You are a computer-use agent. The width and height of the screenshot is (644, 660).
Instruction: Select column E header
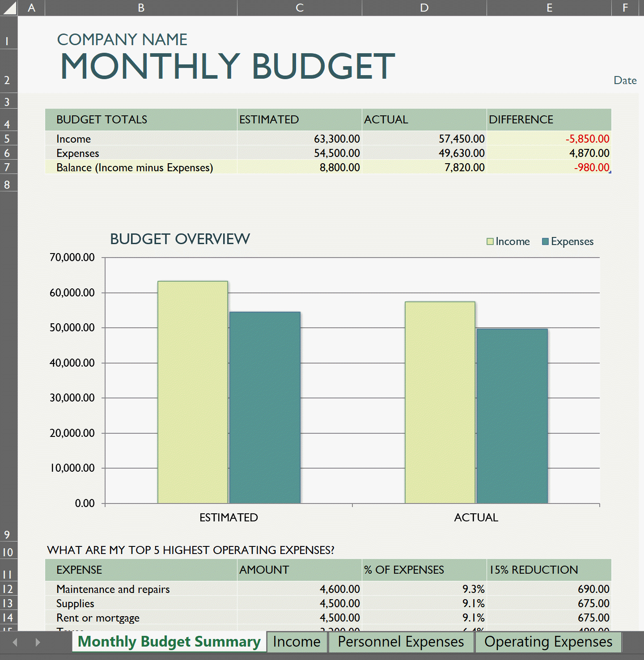pyautogui.click(x=549, y=8)
